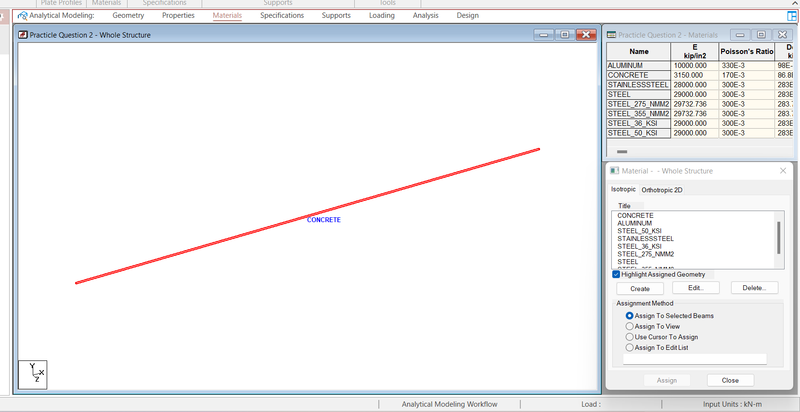Click the Create material button
The image size is (800, 412).
coord(640,289)
